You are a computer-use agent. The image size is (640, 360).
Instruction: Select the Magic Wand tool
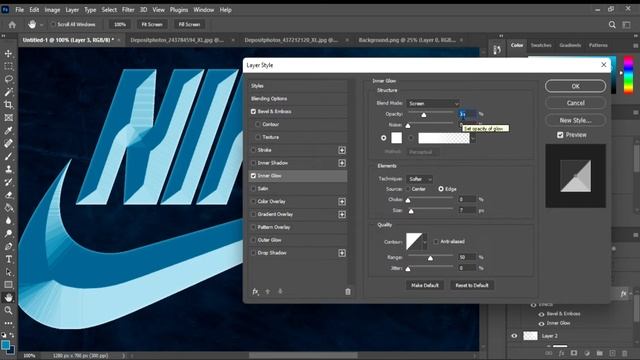[x=8, y=92]
